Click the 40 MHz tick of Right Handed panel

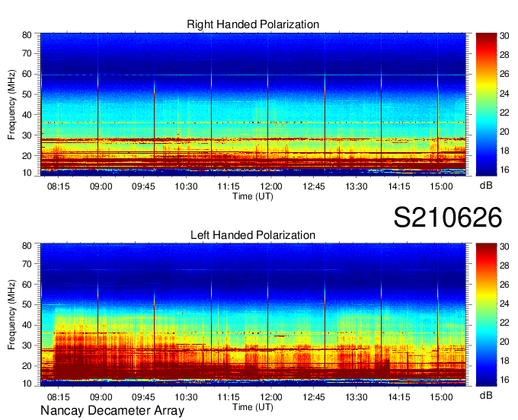pyautogui.click(x=27, y=115)
